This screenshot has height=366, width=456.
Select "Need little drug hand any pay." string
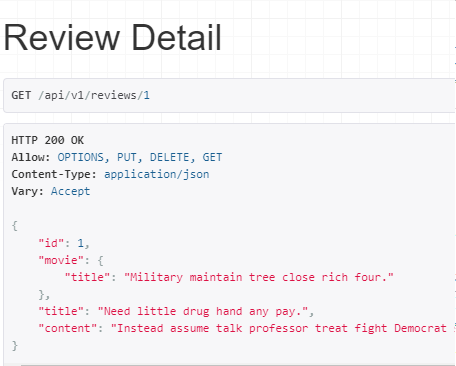(x=203, y=311)
